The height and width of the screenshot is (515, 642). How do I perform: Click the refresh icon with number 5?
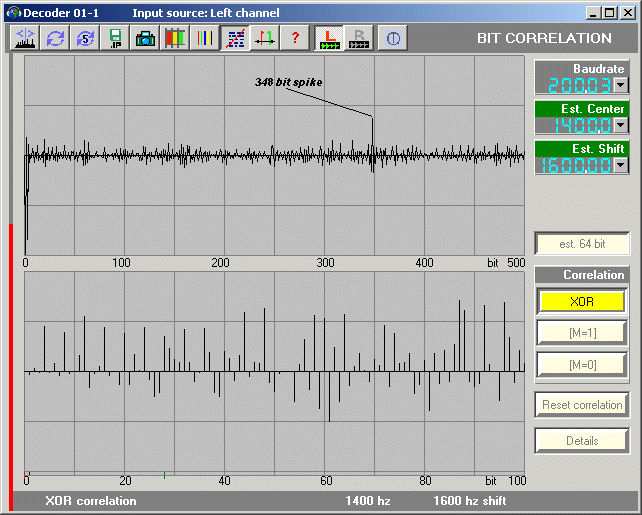(x=85, y=38)
